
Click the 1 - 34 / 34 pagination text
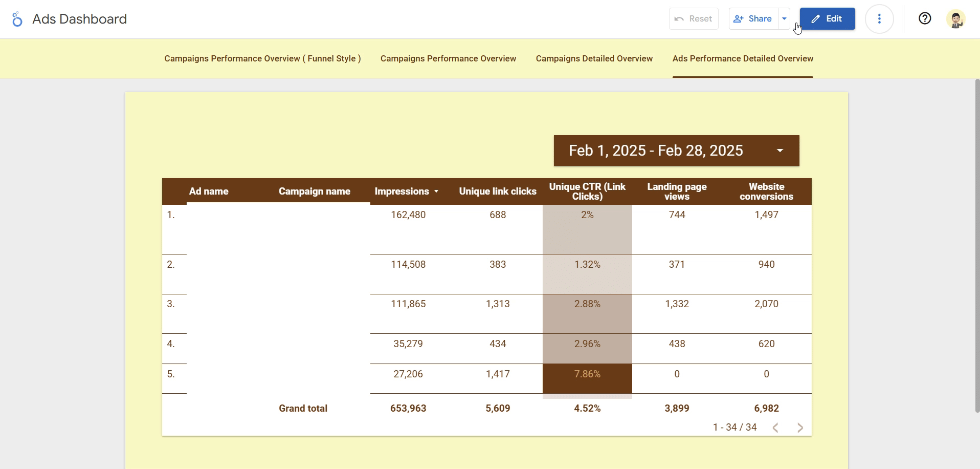tap(734, 428)
